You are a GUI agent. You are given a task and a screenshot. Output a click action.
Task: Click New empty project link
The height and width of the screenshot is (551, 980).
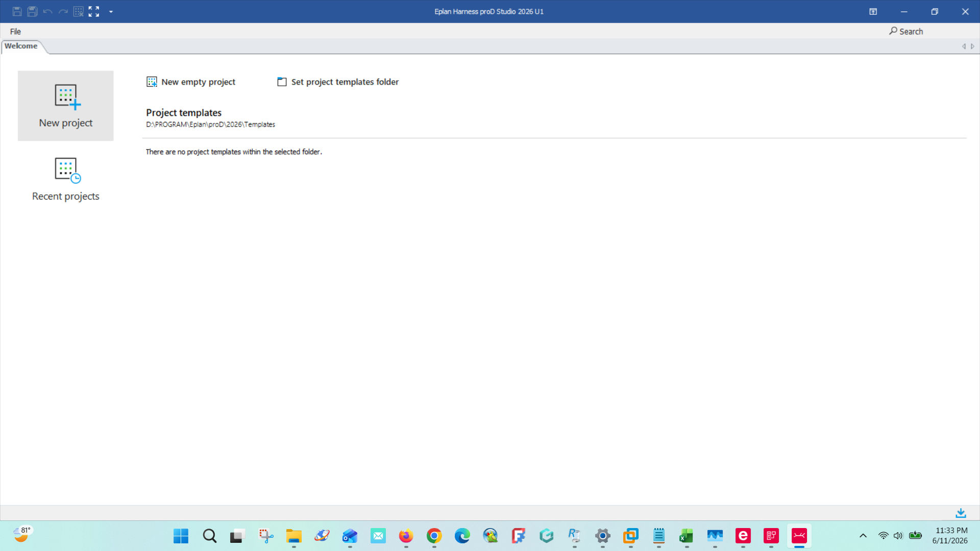tap(191, 82)
